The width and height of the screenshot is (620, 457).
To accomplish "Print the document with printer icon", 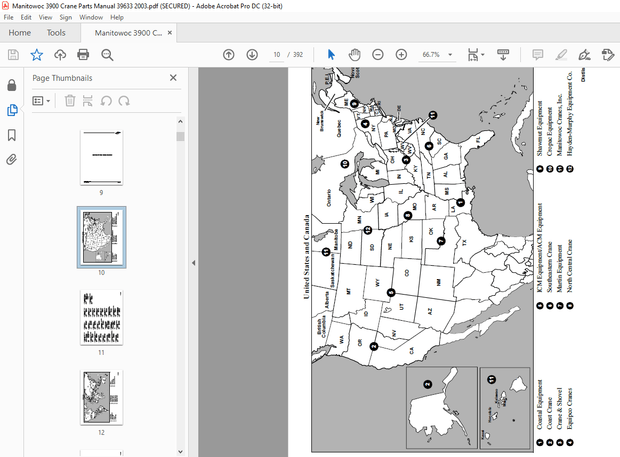I will pos(83,55).
